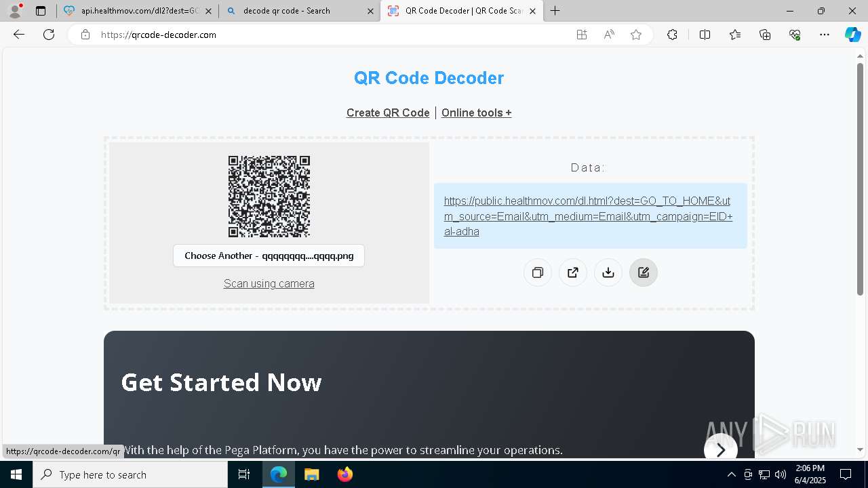The height and width of the screenshot is (488, 868).
Task: Open app available icon in address bar
Action: coord(582,35)
